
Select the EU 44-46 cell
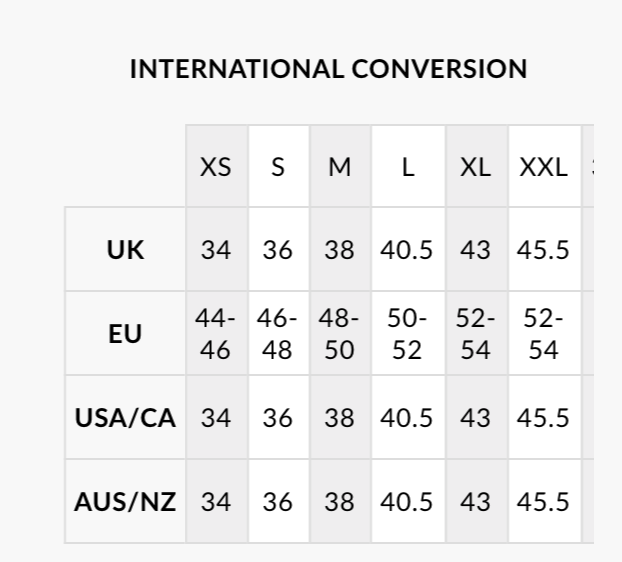216,334
